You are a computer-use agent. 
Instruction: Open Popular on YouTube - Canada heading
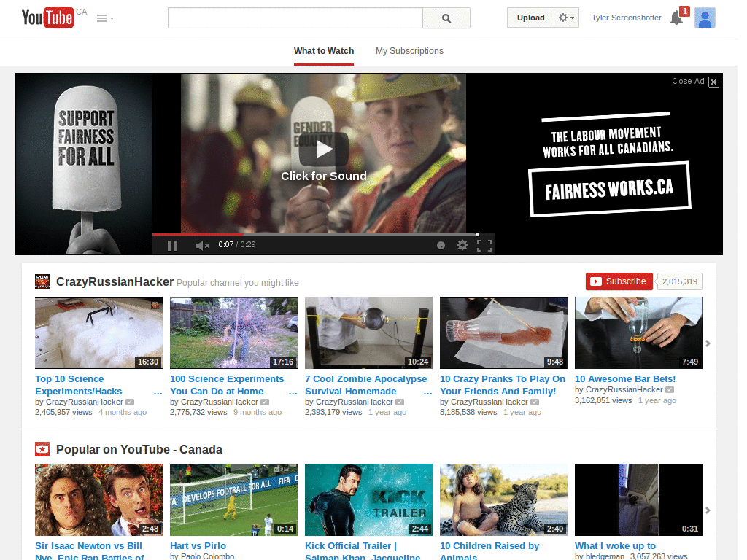(x=139, y=449)
